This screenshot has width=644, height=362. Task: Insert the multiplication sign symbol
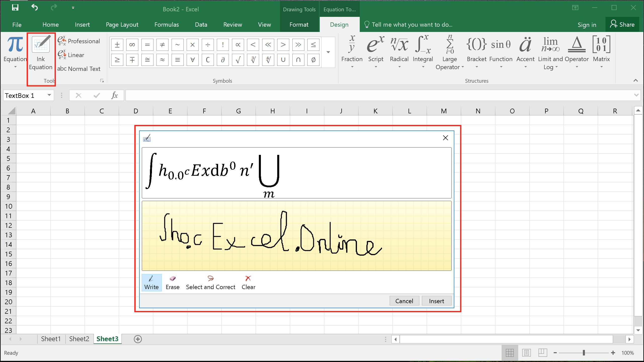[x=193, y=45]
